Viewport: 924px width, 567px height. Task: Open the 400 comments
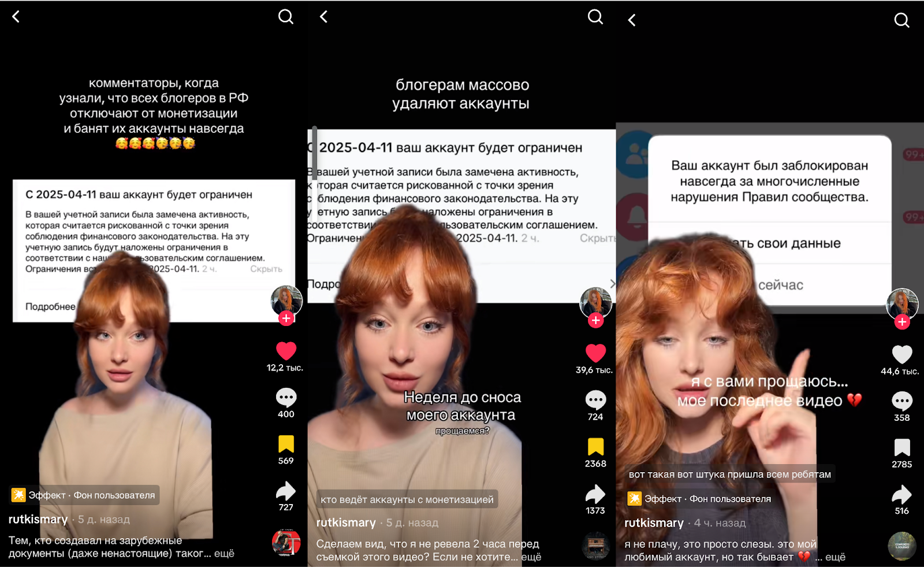click(286, 398)
